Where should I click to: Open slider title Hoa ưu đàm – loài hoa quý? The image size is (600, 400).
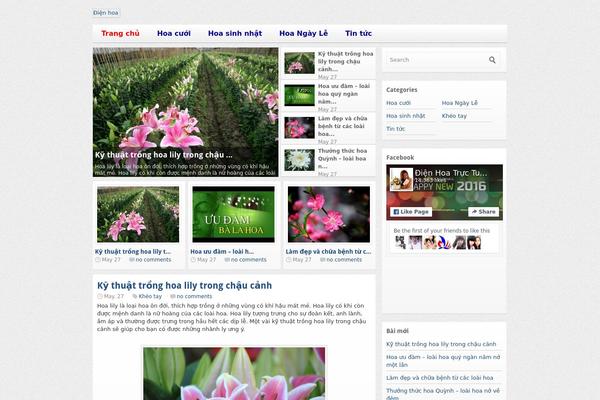click(x=344, y=94)
